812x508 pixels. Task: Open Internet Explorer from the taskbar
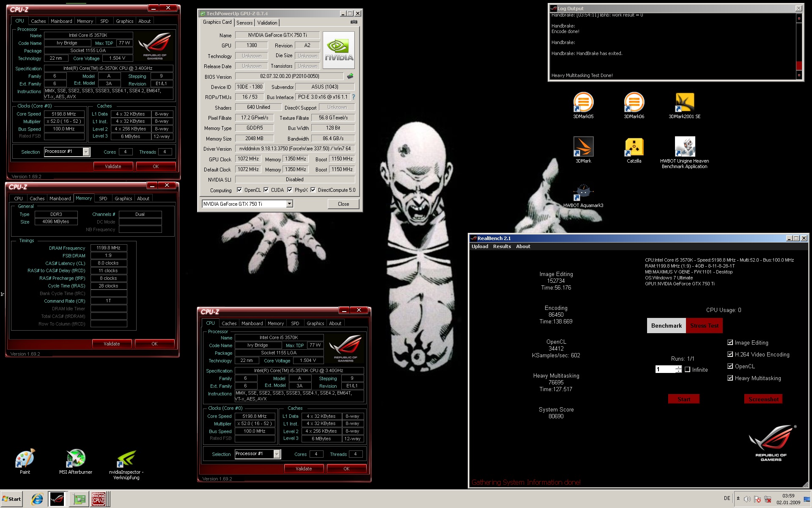click(37, 499)
